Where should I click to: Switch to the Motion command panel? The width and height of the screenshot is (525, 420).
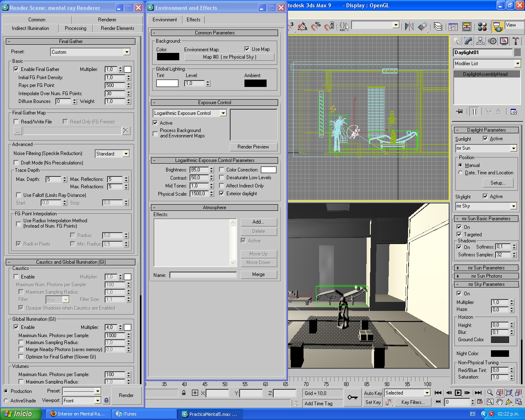tap(492, 41)
